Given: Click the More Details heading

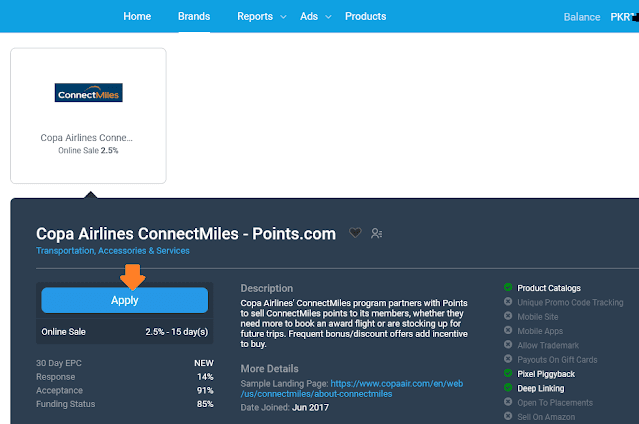Looking at the screenshot, I should point(269,369).
